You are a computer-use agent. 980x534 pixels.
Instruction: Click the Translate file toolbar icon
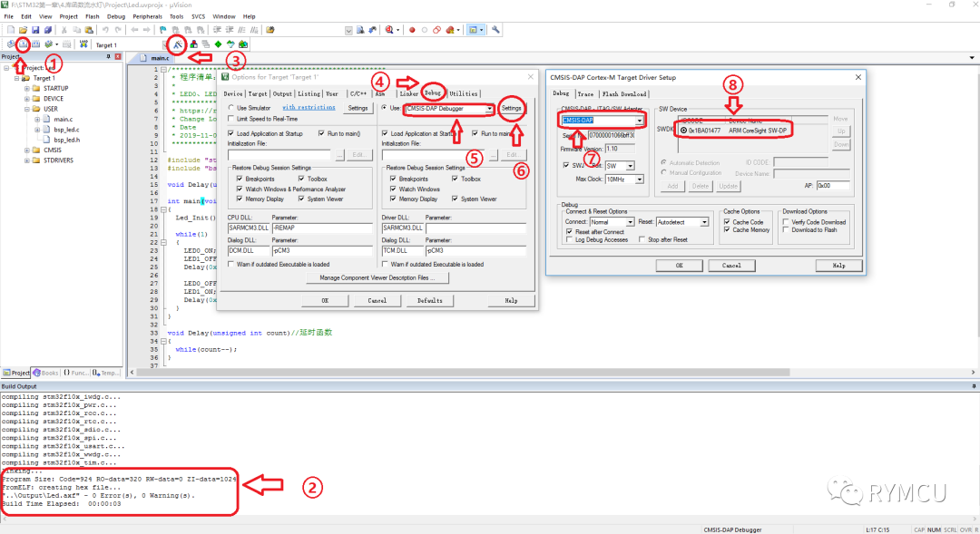point(11,44)
